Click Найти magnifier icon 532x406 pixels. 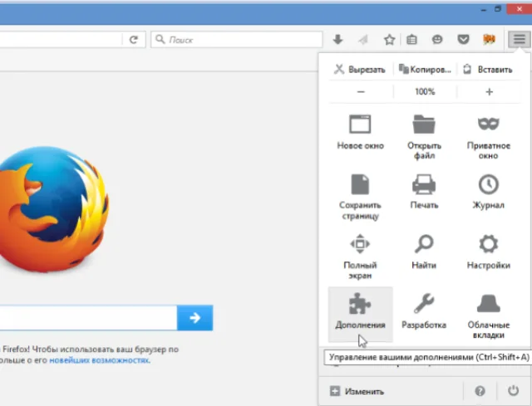point(424,244)
